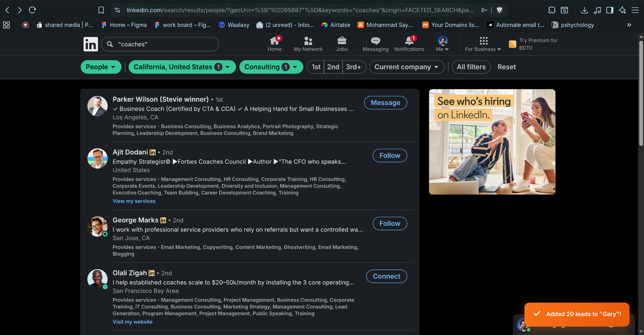Open site settings icon in address bar
The image size is (644, 335).
tap(117, 10)
